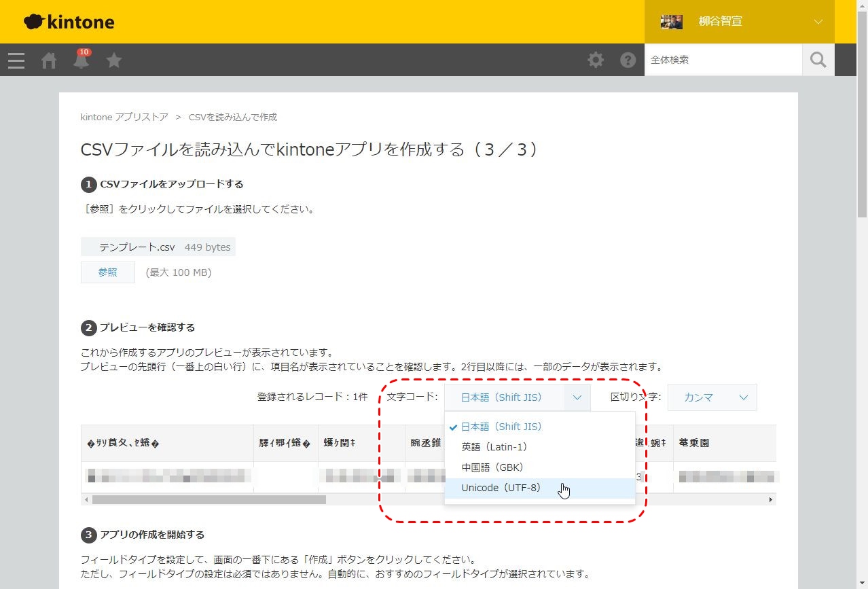The height and width of the screenshot is (589, 868).
Task: Select Unicode (UTF-8) encoding option
Action: click(501, 488)
